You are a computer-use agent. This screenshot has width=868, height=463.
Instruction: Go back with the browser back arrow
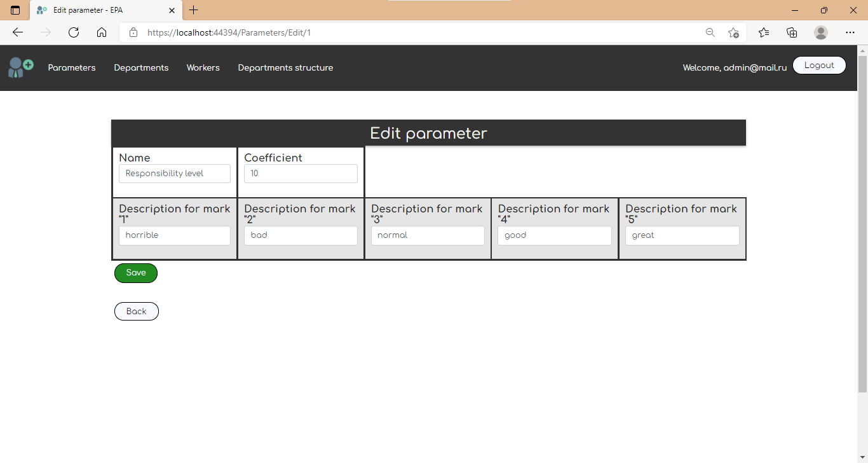18,32
